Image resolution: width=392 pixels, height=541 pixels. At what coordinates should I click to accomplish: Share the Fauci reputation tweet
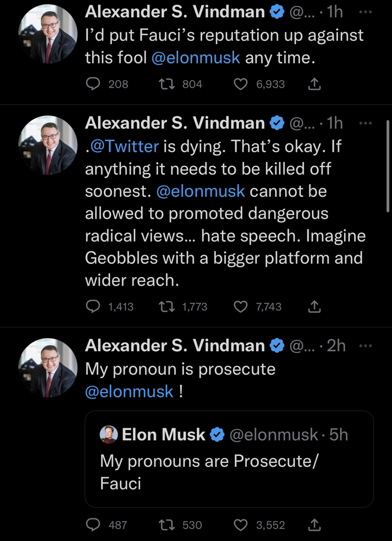point(314,84)
